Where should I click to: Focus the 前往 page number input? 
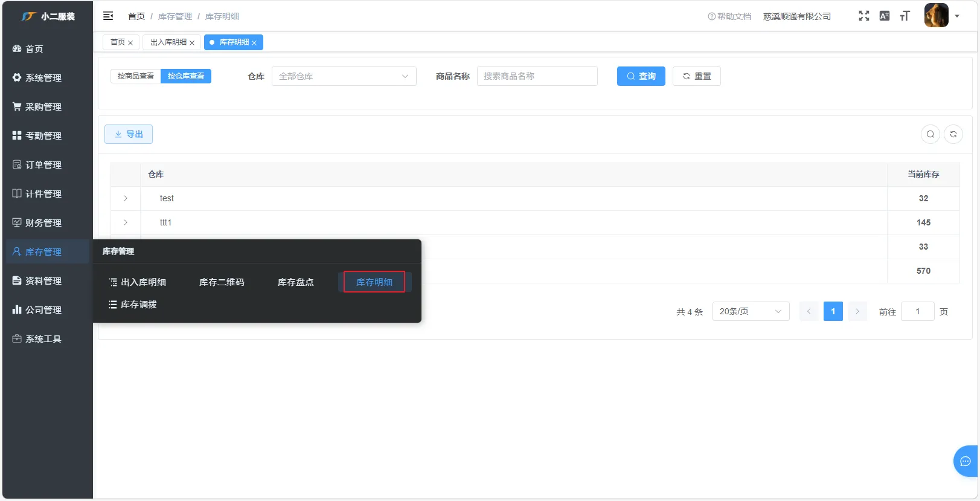(x=918, y=311)
